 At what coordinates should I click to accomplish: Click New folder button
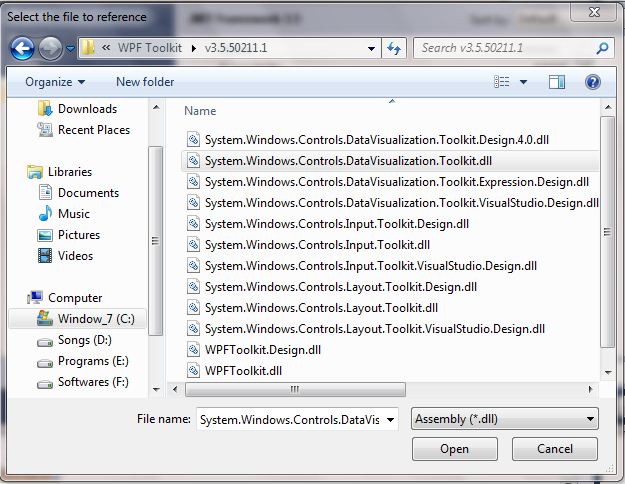click(145, 82)
